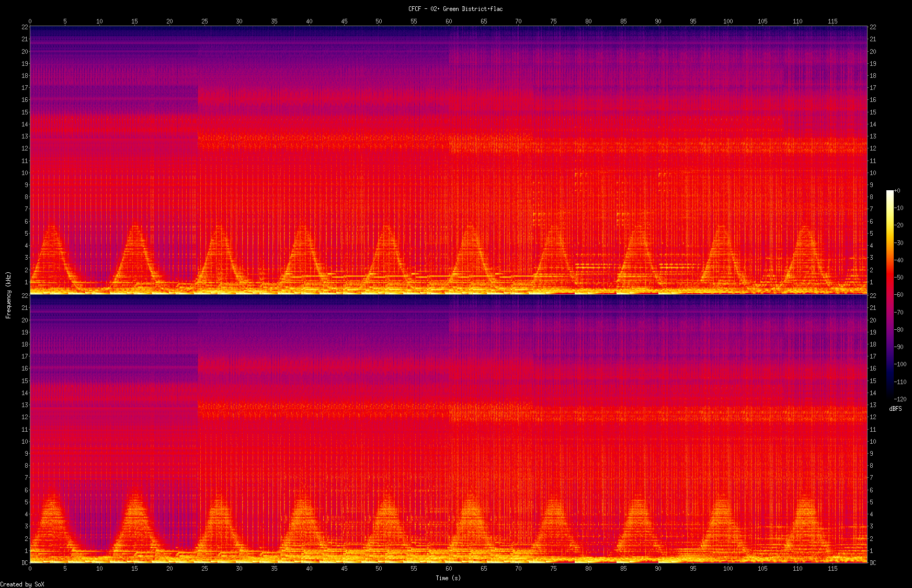The image size is (912, 588).
Task: Click the 0 second tick on the bottom time axis
Action: (30, 569)
